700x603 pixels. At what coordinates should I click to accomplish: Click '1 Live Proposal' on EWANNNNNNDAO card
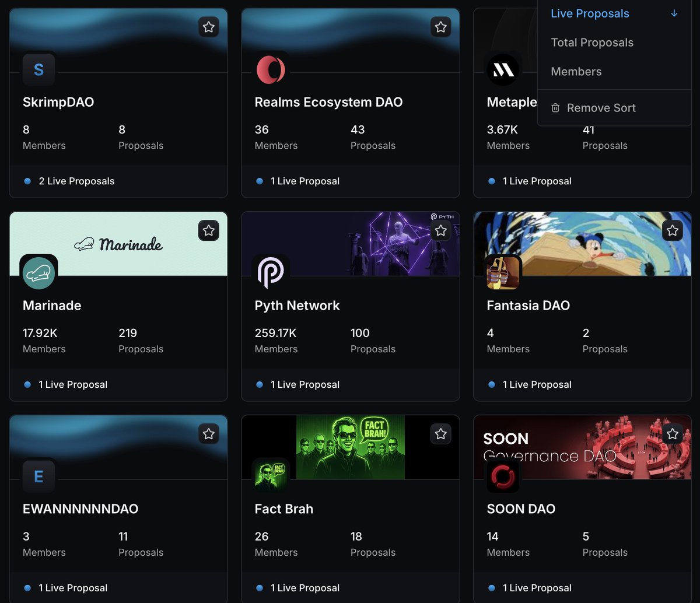click(73, 588)
